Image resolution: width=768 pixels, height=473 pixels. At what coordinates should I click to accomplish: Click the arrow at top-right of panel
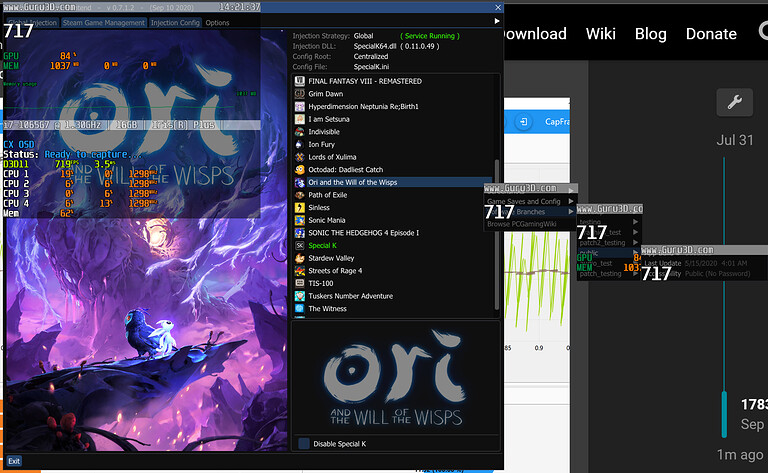point(497,21)
